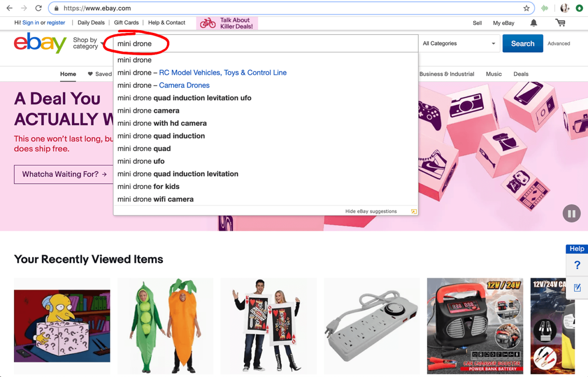Image resolution: width=588 pixels, height=377 pixels.
Task: Click the search field containing 'mini drone'
Action: (265, 43)
